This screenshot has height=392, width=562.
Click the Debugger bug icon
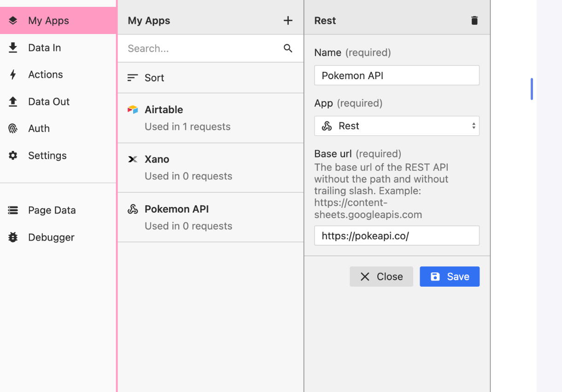click(13, 237)
